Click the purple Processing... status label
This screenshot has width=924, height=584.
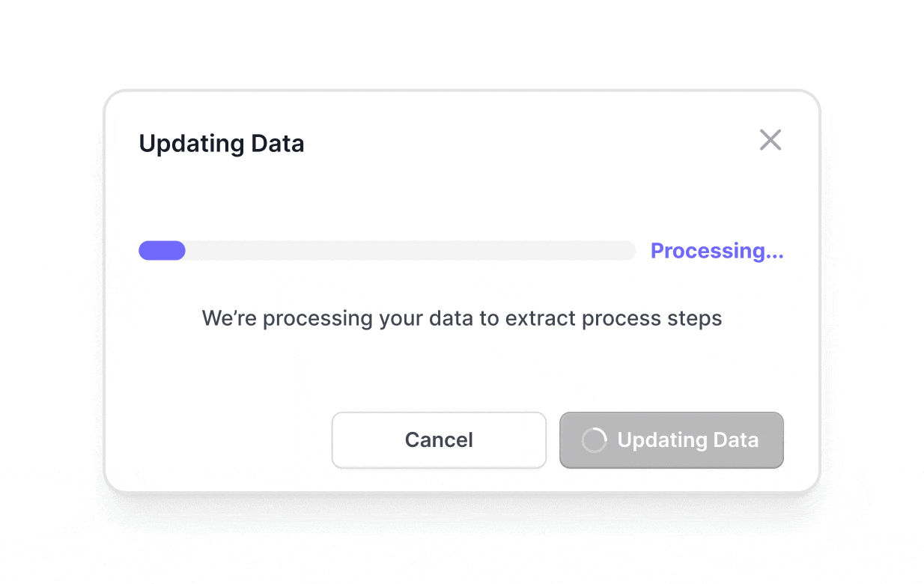(x=717, y=251)
